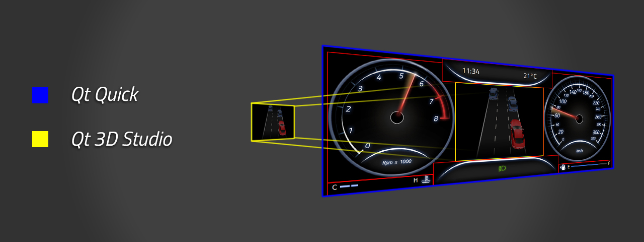
Task: Click the fuel pump icon
Action: point(563,167)
